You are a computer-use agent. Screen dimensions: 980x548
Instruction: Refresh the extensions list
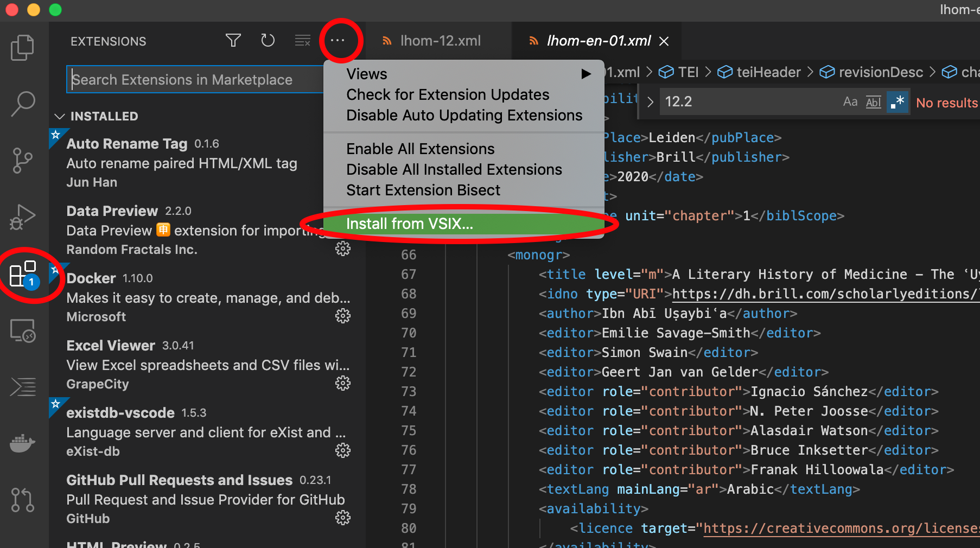(x=268, y=41)
